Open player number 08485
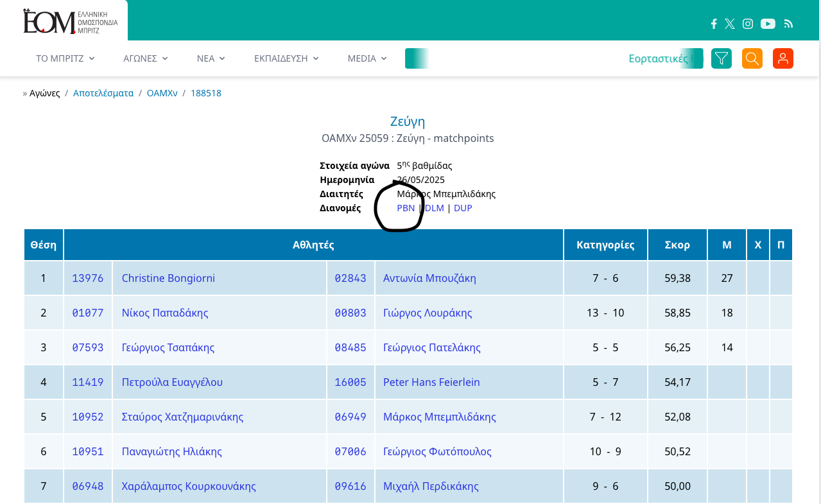Image resolution: width=821 pixels, height=504 pixels. tap(350, 347)
